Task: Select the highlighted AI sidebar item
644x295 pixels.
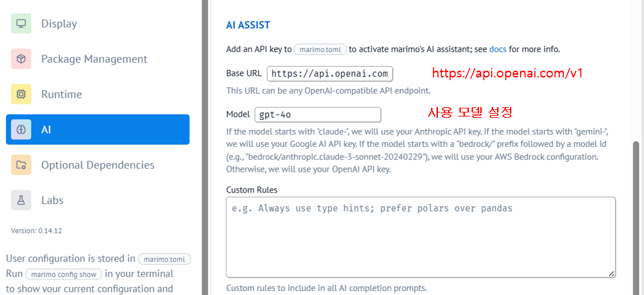Action: (x=98, y=129)
